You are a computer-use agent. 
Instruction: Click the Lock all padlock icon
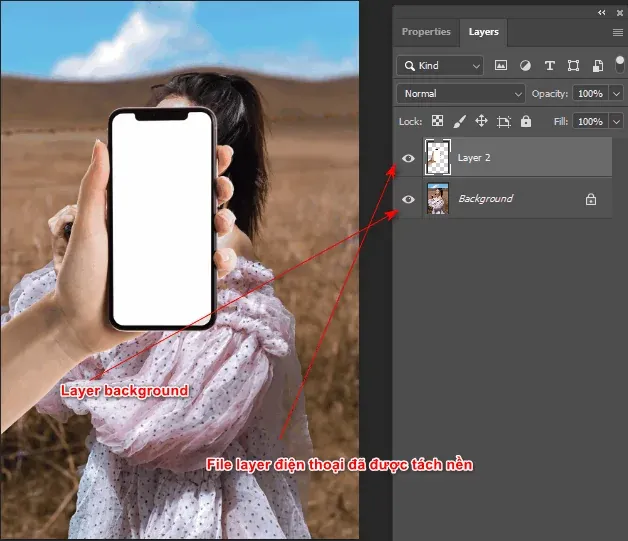[x=525, y=121]
